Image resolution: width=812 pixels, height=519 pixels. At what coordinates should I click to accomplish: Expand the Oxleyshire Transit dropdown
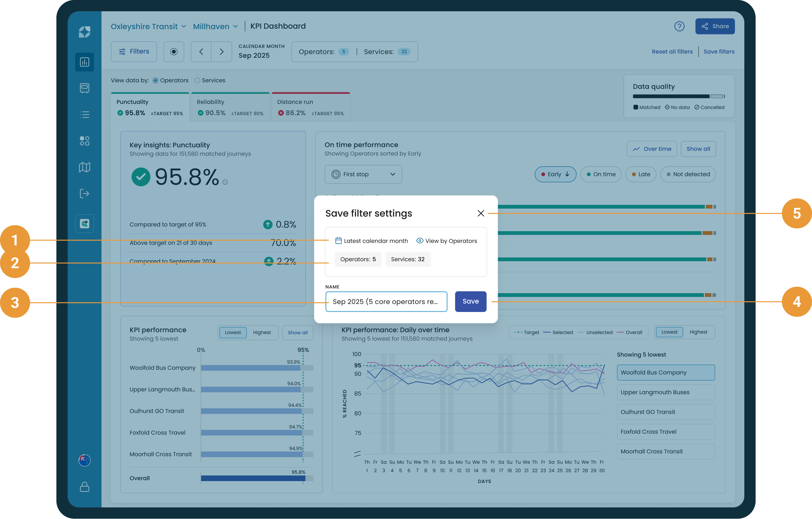coord(148,26)
